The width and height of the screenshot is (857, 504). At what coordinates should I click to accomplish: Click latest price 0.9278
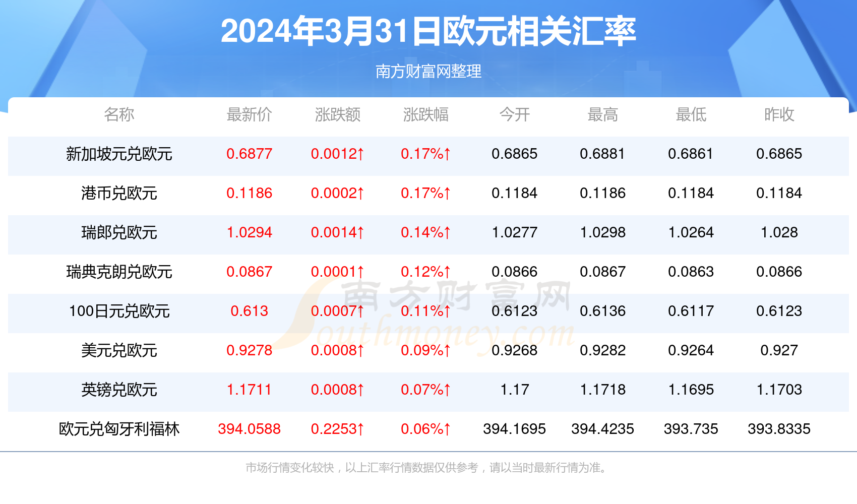coord(249,350)
